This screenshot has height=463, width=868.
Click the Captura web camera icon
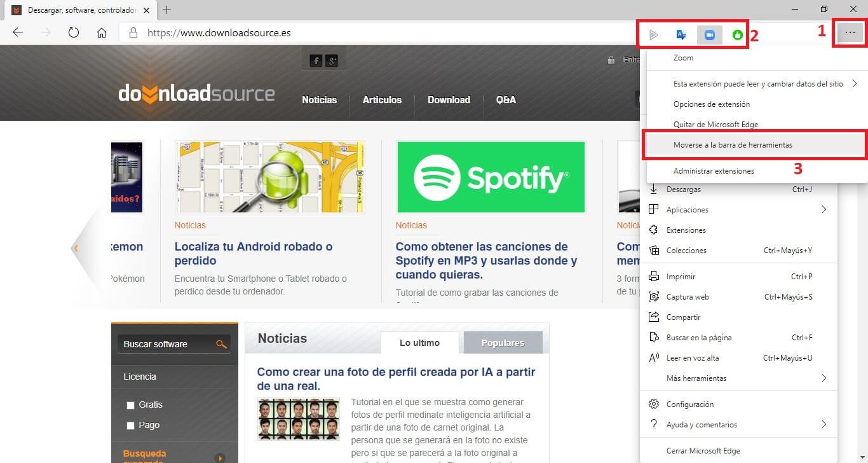653,297
